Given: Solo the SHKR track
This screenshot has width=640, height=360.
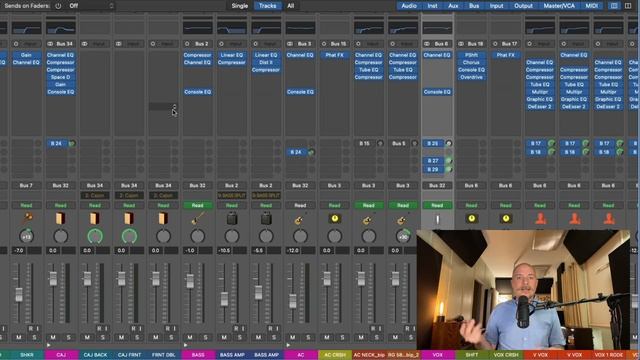Looking at the screenshot, I should [34, 337].
